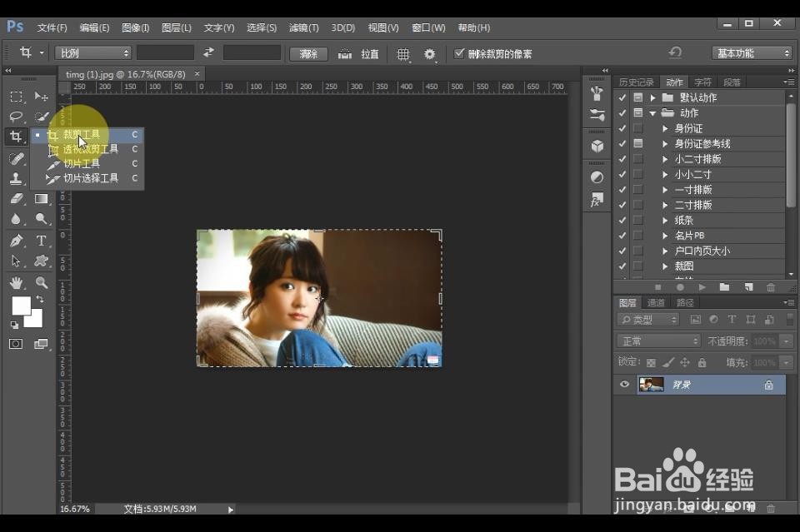This screenshot has height=532, width=800.
Task: Select the Gradient tool
Action: [x=42, y=198]
